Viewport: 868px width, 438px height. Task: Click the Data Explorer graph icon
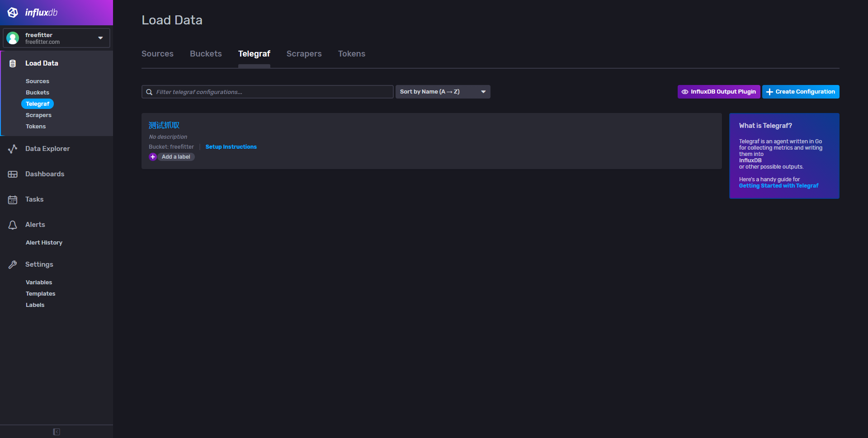click(13, 149)
